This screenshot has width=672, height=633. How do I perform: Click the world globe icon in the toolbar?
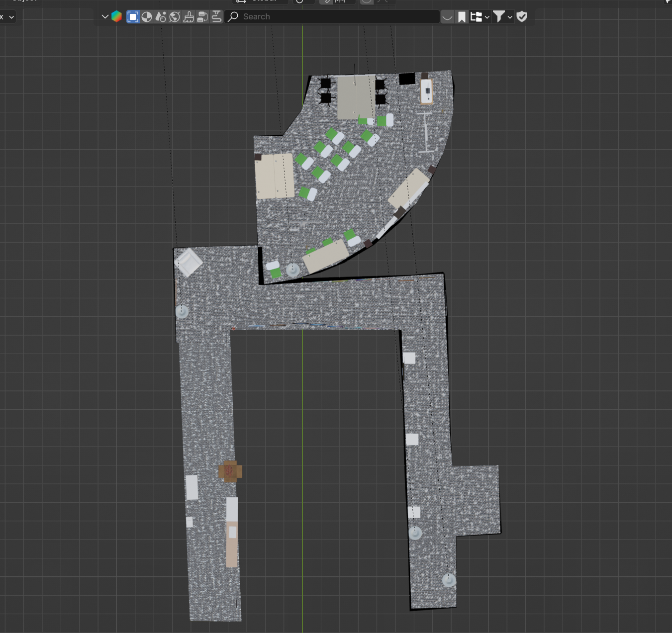[x=174, y=16]
